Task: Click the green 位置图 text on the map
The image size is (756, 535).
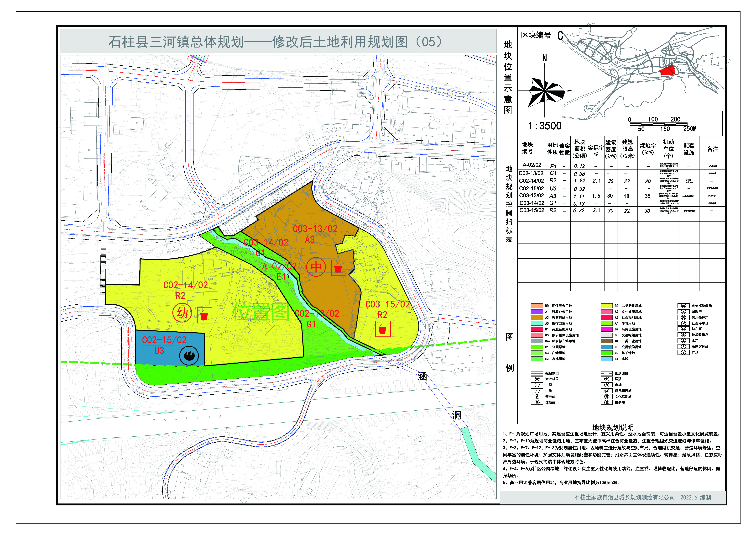Action: (x=261, y=312)
